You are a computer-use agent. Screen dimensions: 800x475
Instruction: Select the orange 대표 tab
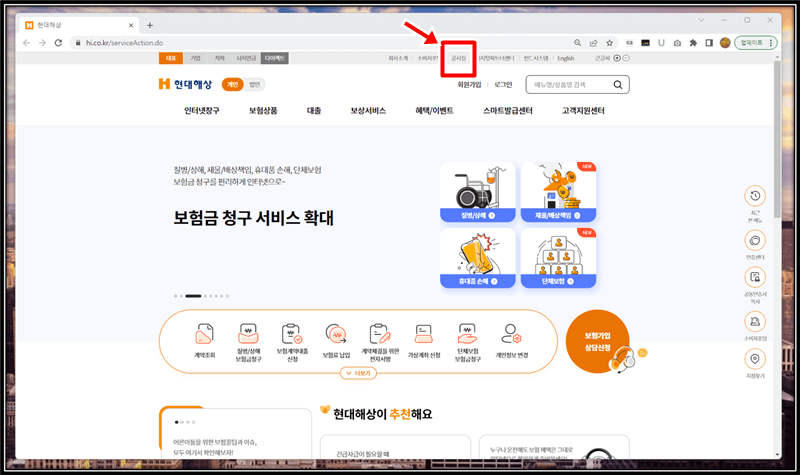point(171,58)
